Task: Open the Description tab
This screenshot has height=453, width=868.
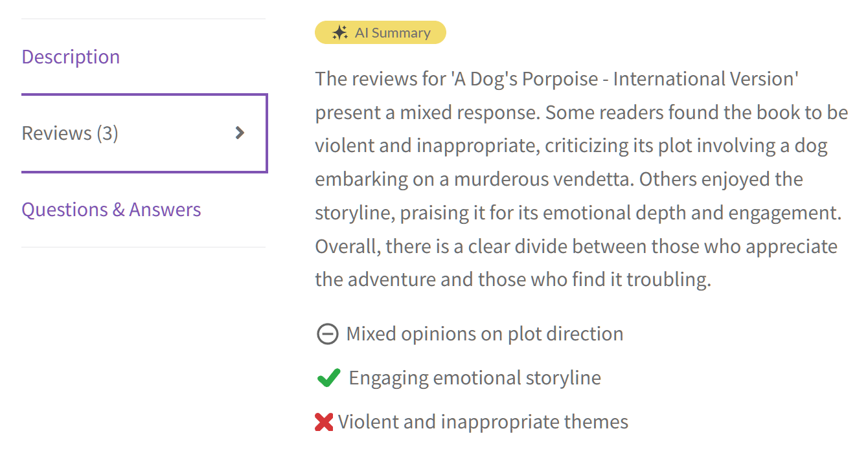Action: coord(71,57)
